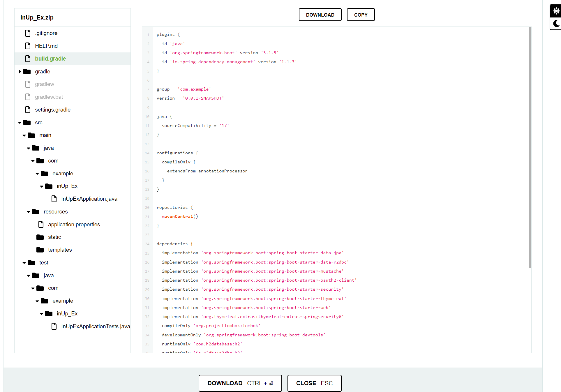Collapse the resources folder arrow
Screen dimensions: 561x392
[x=29, y=212]
